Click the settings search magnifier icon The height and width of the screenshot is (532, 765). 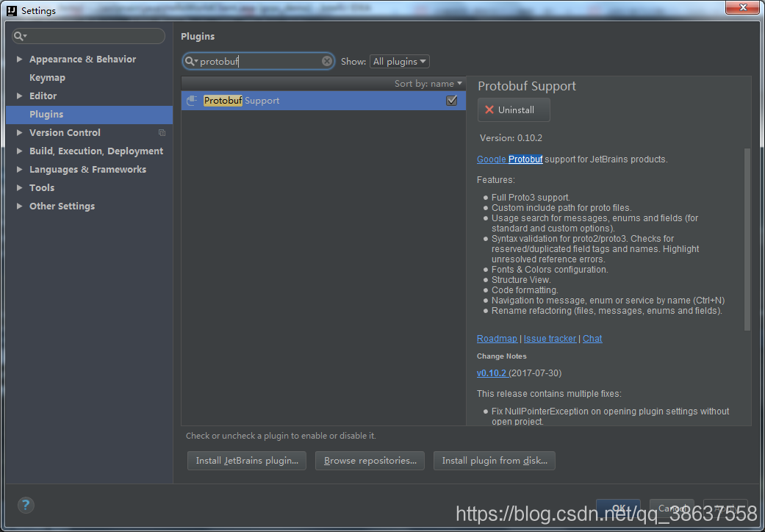pos(20,36)
